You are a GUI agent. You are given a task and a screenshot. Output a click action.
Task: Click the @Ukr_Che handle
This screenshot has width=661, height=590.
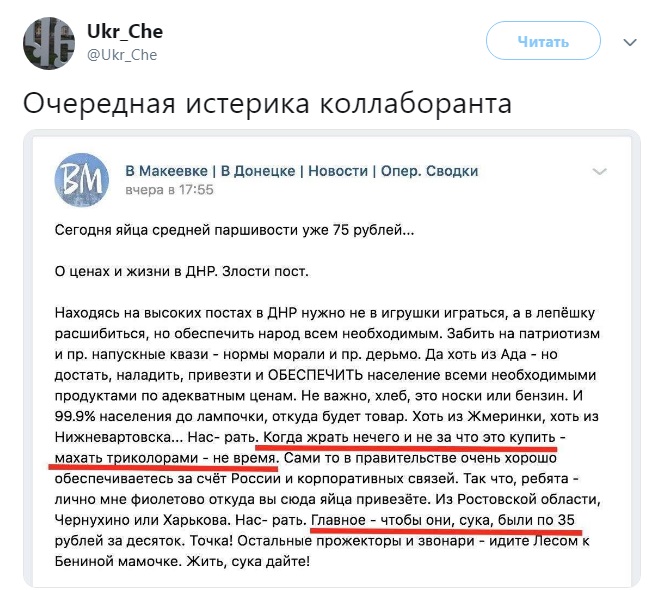122,55
